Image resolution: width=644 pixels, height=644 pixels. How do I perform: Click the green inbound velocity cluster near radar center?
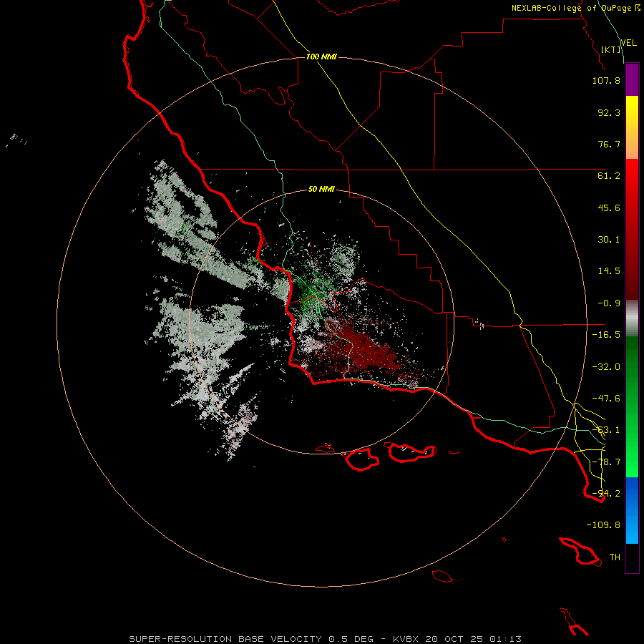coord(312,296)
